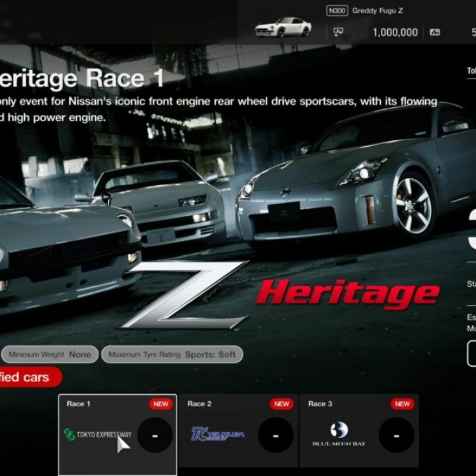Click the 'Race 1' card label
Image resolution: width=476 pixels, height=476 pixels.
point(78,404)
